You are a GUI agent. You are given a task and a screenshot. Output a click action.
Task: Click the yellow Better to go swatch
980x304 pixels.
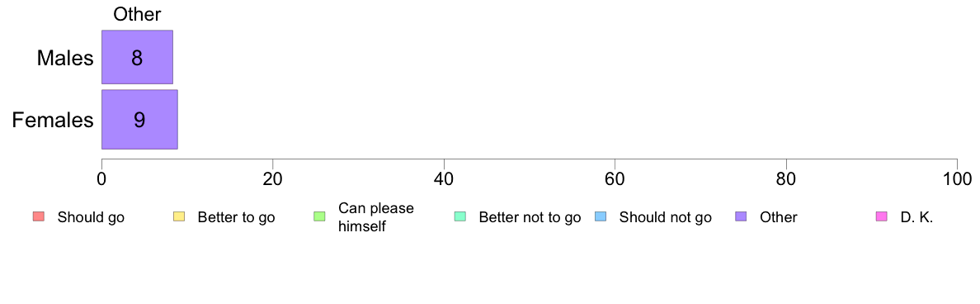click(178, 217)
